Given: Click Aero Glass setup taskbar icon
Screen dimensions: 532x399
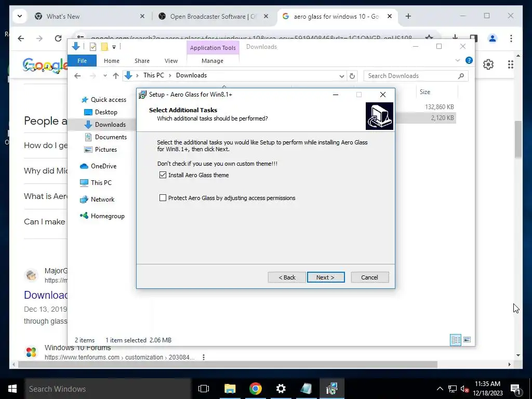Looking at the screenshot, I should tap(331, 389).
